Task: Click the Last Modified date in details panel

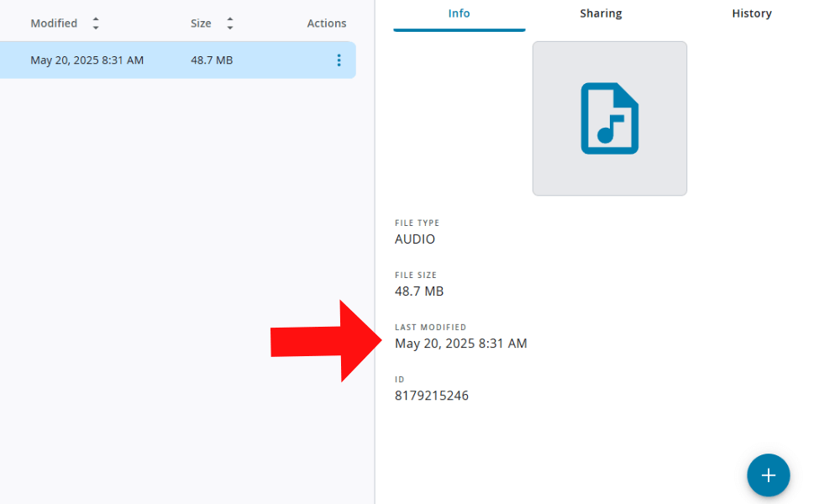Action: pos(461,344)
